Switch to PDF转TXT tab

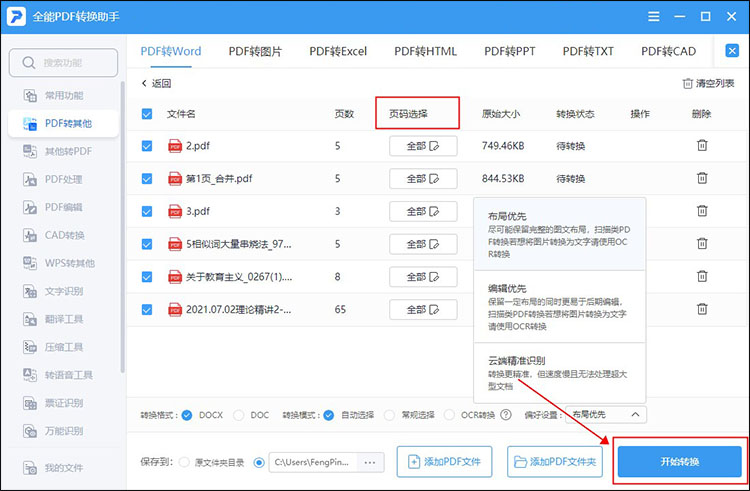pyautogui.click(x=588, y=51)
